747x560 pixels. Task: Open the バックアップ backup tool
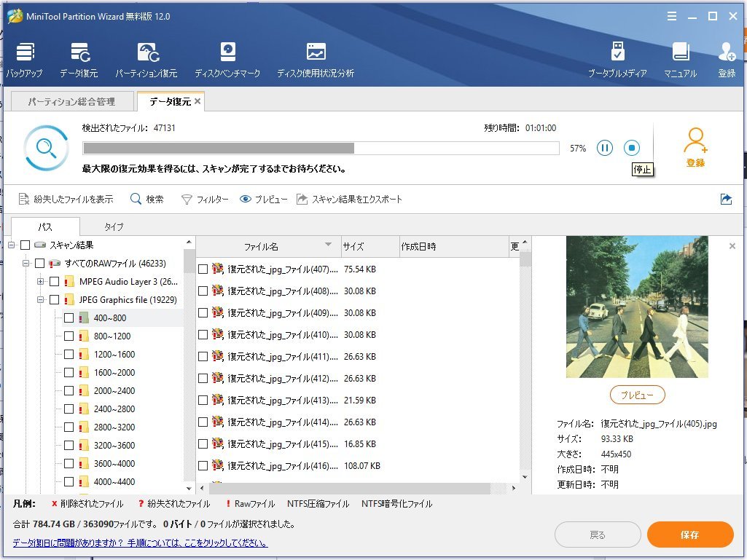tap(25, 60)
